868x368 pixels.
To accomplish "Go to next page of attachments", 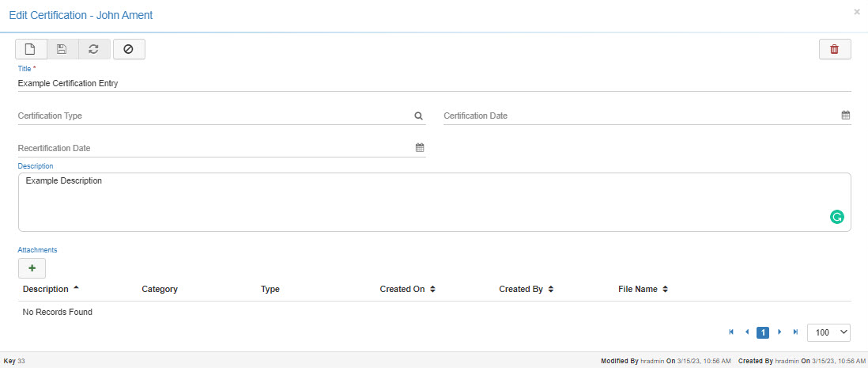I will 780,332.
